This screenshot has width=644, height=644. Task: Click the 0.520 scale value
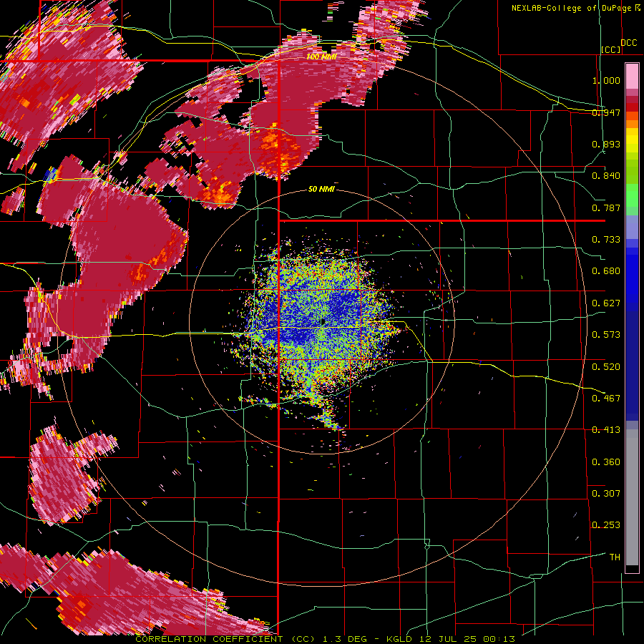coord(606,366)
